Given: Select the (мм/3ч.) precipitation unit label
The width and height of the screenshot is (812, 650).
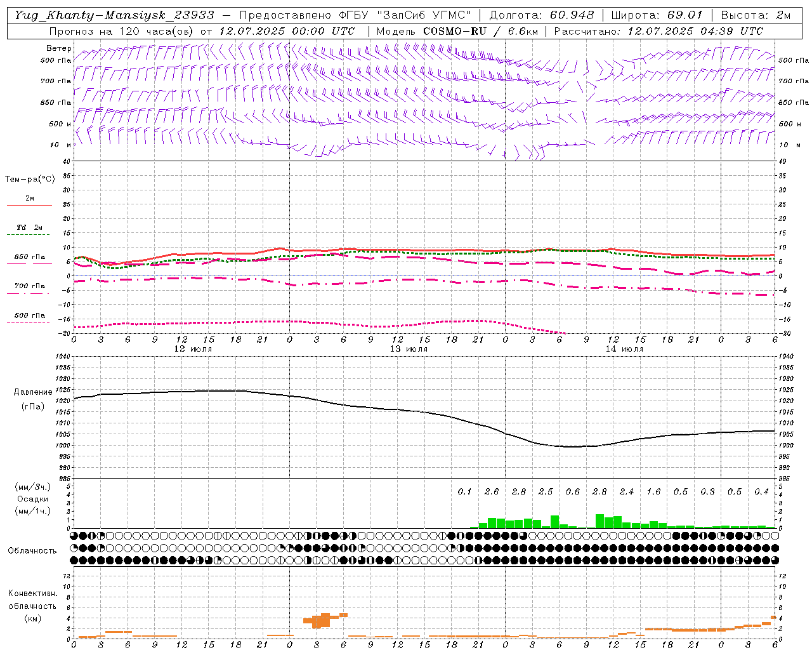Looking at the screenshot, I should 32,487.
